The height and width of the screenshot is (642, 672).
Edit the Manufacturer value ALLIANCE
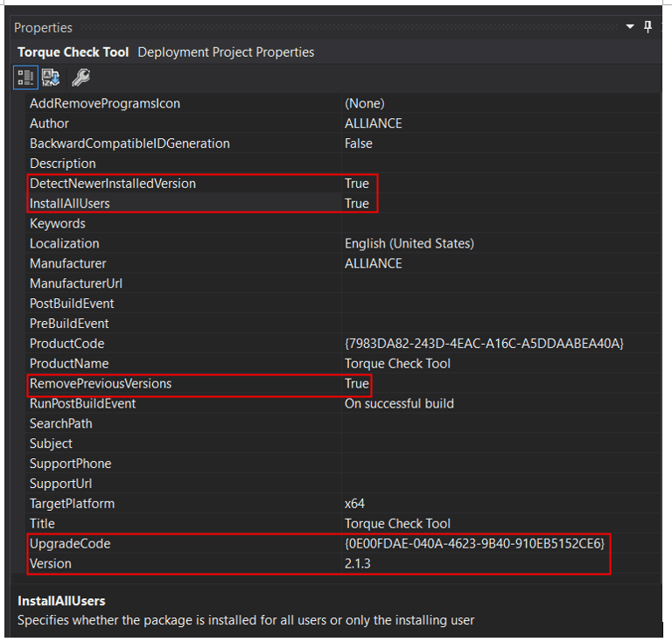tap(374, 263)
